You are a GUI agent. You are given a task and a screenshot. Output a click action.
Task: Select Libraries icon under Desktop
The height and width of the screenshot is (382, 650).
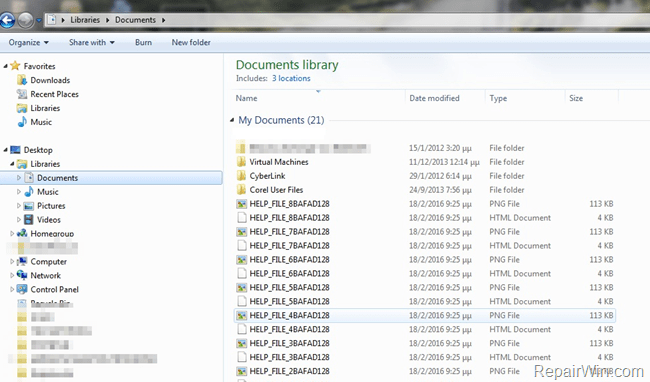(x=22, y=164)
